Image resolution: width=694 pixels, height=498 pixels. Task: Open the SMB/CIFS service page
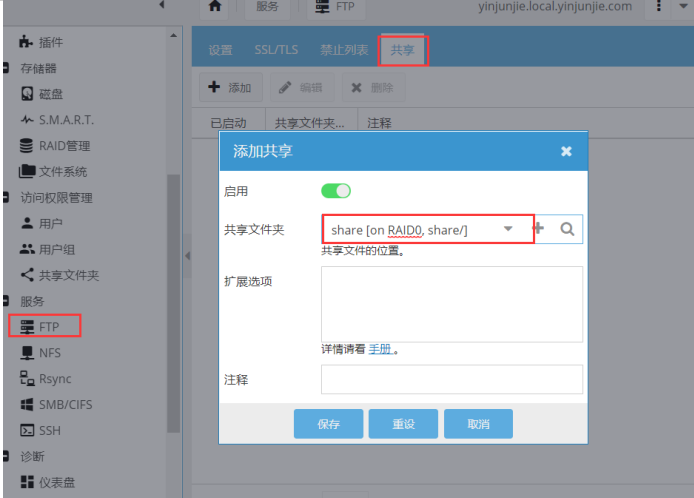56,405
